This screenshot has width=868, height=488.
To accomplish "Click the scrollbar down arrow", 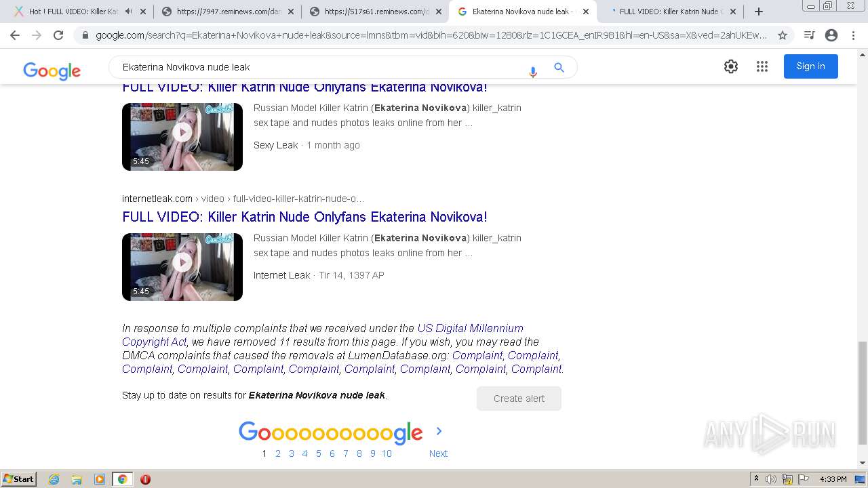I will click(862, 463).
